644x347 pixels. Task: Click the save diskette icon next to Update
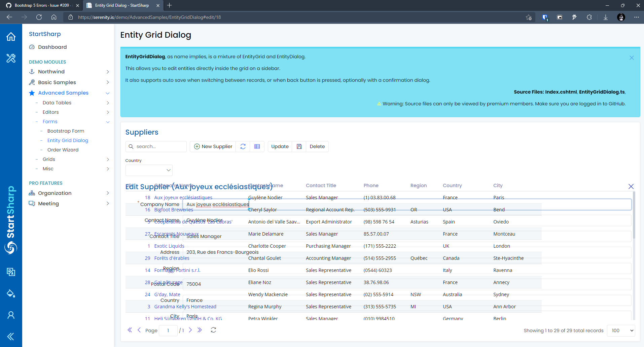tap(299, 146)
